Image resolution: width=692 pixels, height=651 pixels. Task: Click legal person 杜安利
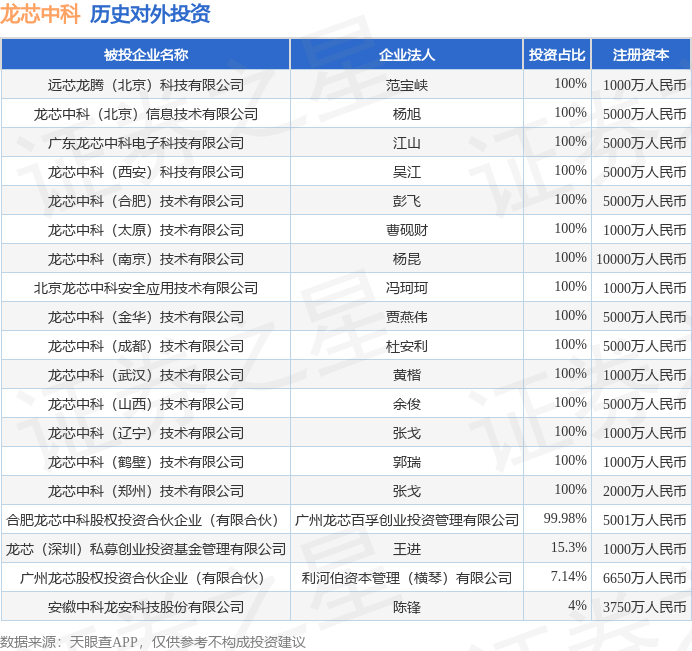click(x=406, y=346)
